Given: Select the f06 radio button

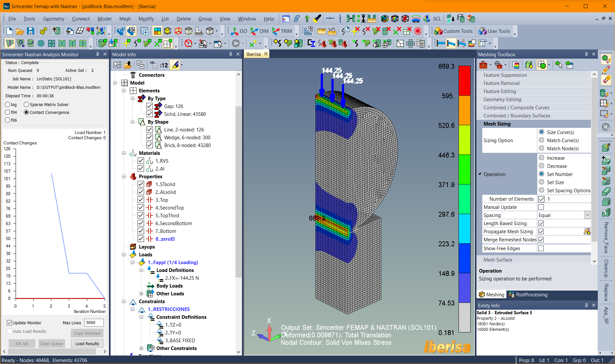Looking at the screenshot, I should click(7, 120).
